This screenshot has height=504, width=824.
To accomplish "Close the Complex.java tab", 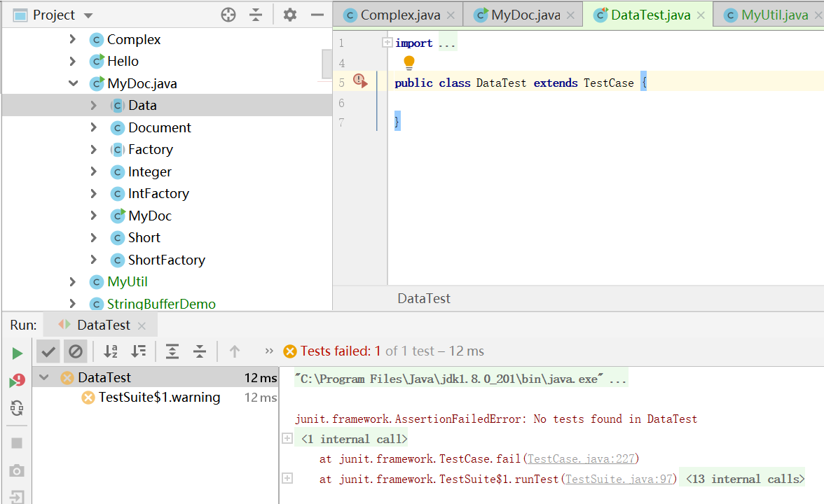I will pos(451,15).
